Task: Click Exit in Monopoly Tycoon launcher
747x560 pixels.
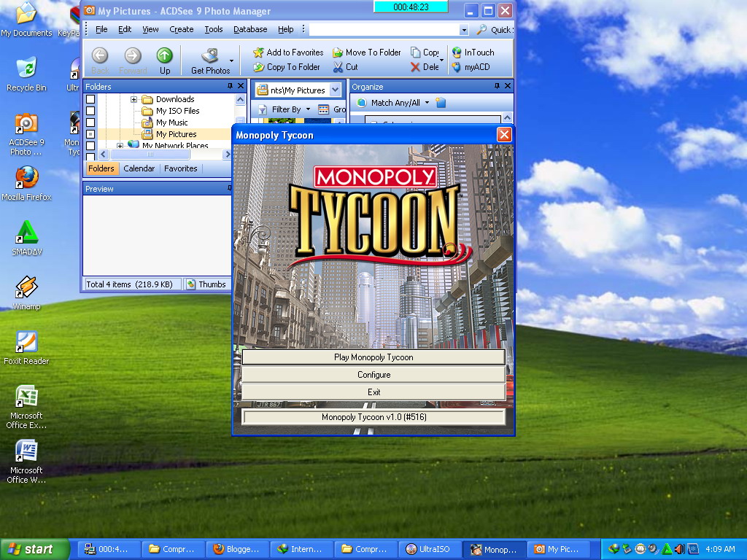Action: 373,392
